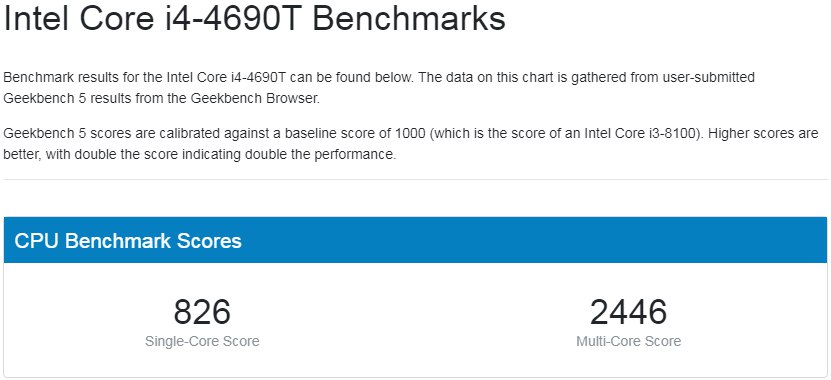Click the horizontal divider below the description
831x380 pixels.
(x=416, y=179)
